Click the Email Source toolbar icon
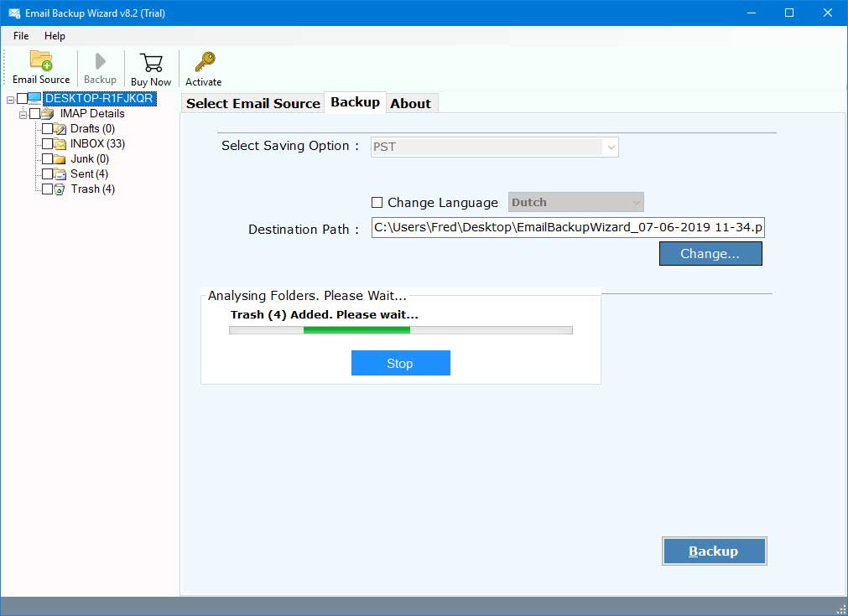Viewport: 848px width, 616px height. pos(41,60)
